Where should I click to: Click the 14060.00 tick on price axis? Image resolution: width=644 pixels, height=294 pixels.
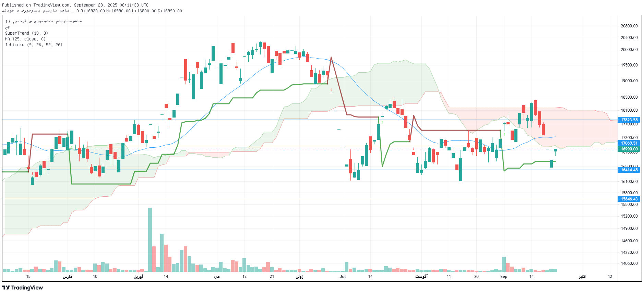[629, 264]
